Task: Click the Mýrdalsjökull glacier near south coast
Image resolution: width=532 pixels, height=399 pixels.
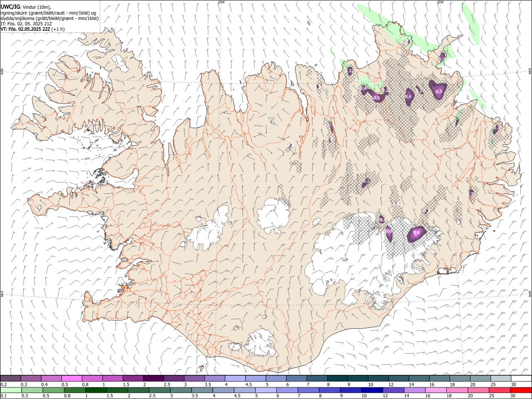Action: click(261, 343)
